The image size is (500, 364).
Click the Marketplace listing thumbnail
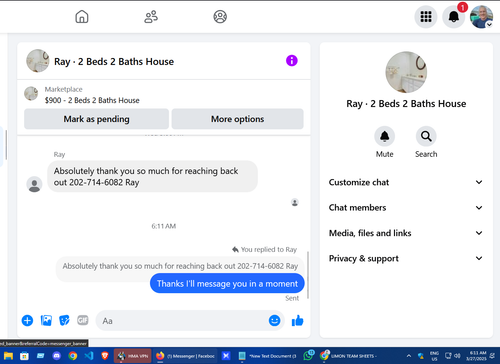[31, 93]
